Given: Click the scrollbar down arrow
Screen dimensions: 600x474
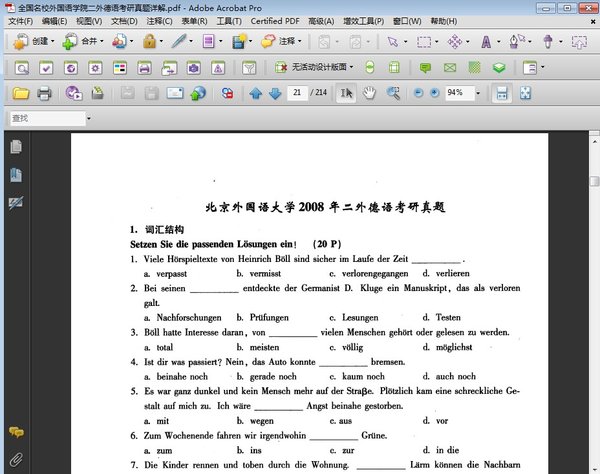Looking at the screenshot, I should click(x=594, y=469).
